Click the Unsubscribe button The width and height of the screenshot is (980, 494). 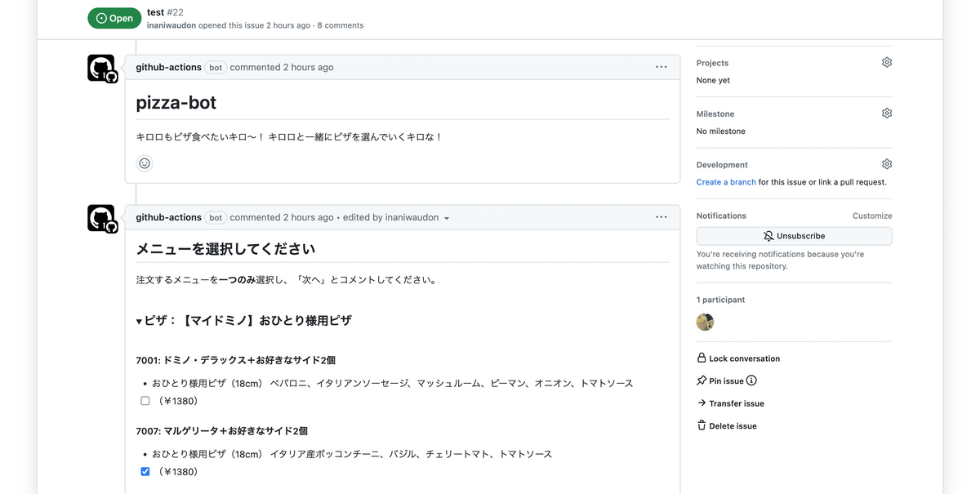(x=794, y=236)
